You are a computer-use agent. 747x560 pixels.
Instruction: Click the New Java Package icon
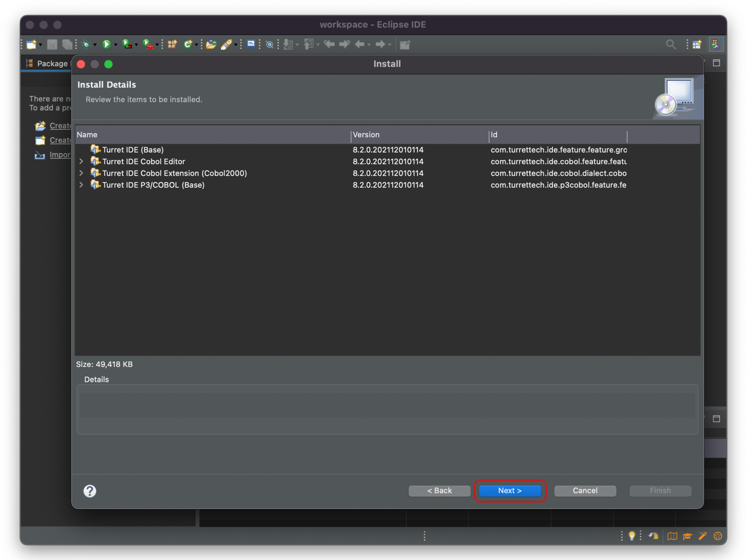click(x=172, y=44)
